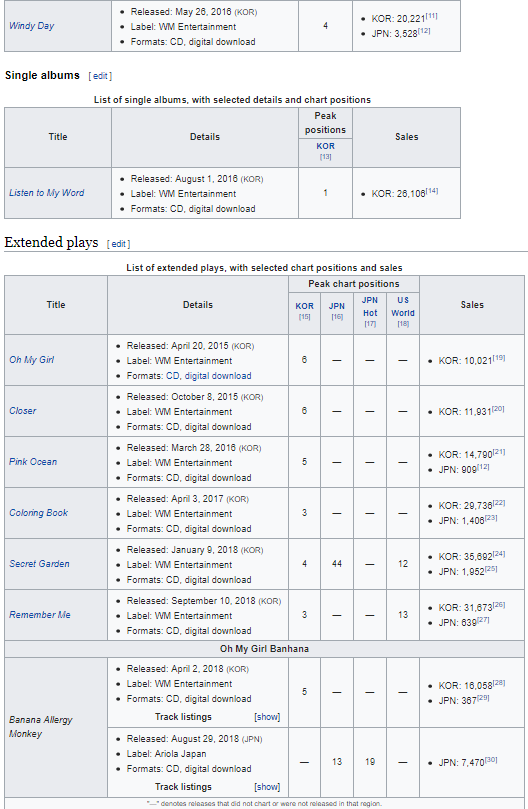Follow the JPN column header link
528x809 pixels.
point(337,306)
